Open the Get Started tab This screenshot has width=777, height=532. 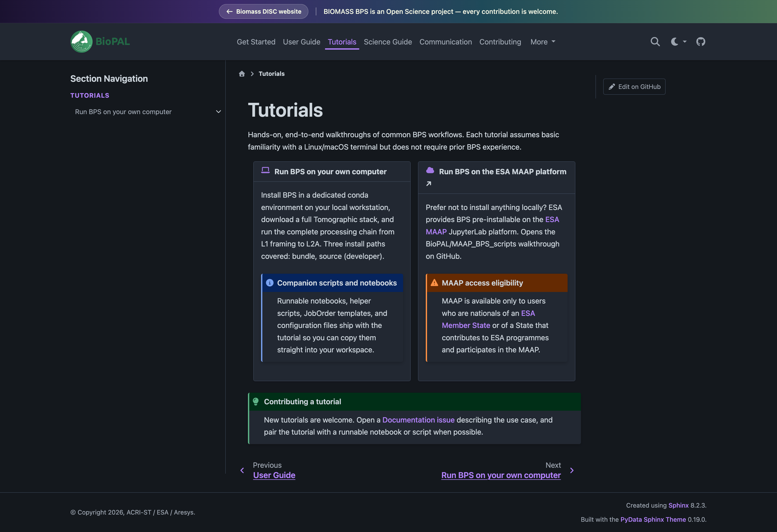256,42
